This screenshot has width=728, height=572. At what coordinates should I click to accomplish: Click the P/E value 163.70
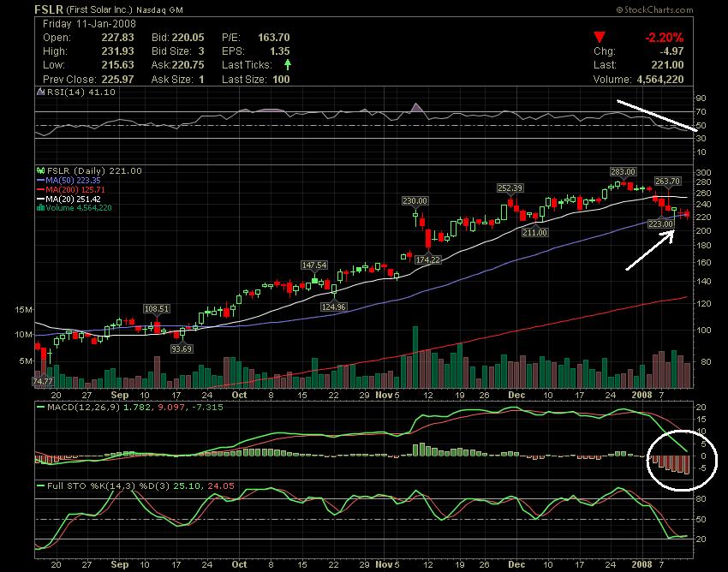pyautogui.click(x=273, y=38)
